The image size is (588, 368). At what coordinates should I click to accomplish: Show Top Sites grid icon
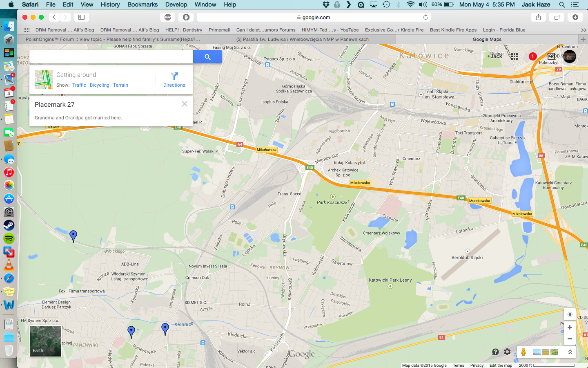[x=27, y=30]
